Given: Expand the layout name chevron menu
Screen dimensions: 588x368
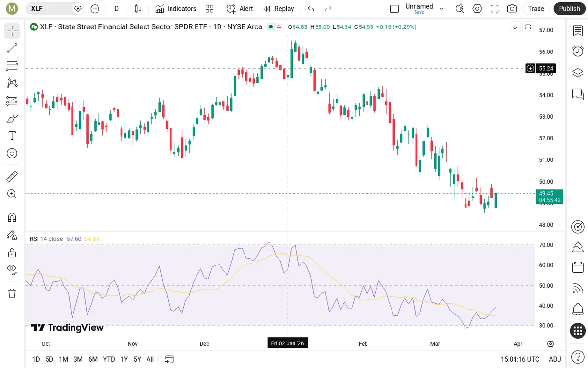Looking at the screenshot, I should pos(441,9).
